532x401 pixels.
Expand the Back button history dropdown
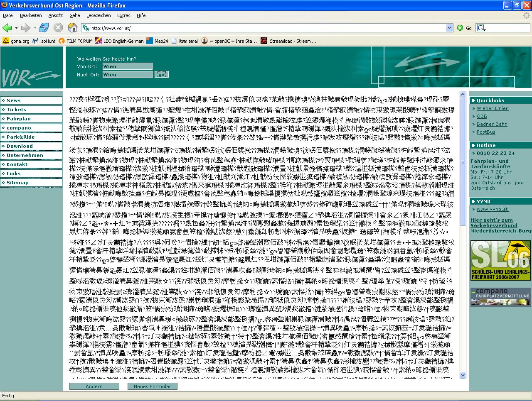coord(16,28)
